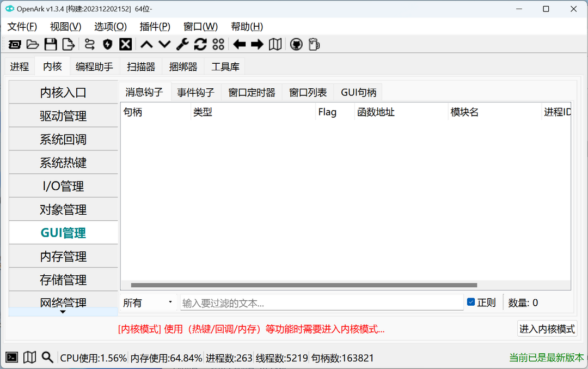
Task: Click the GitHub globe icon on the toolbar
Action: (x=296, y=44)
